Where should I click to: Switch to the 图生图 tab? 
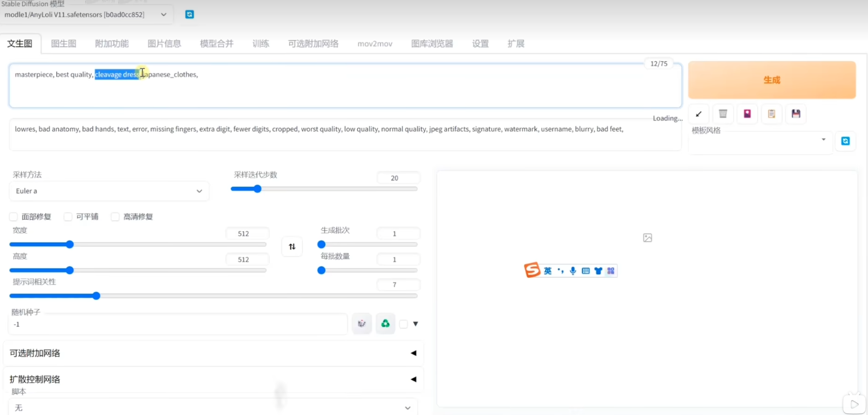pos(63,44)
